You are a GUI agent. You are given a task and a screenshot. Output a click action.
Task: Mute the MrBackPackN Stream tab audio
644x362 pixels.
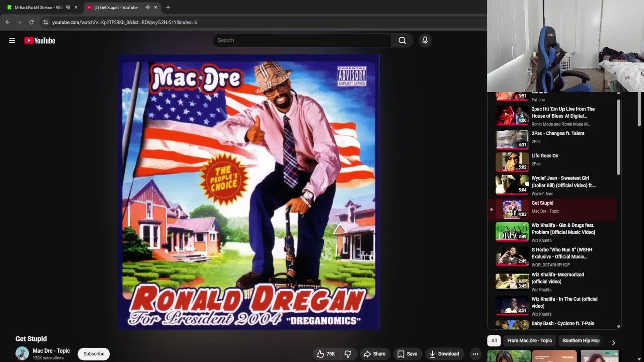click(x=68, y=7)
